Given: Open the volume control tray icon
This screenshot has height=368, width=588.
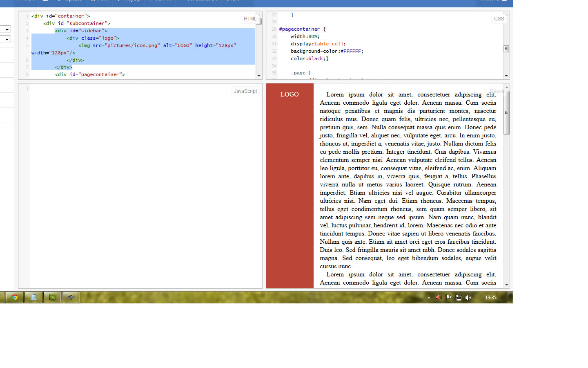Looking at the screenshot, I should [468, 298].
